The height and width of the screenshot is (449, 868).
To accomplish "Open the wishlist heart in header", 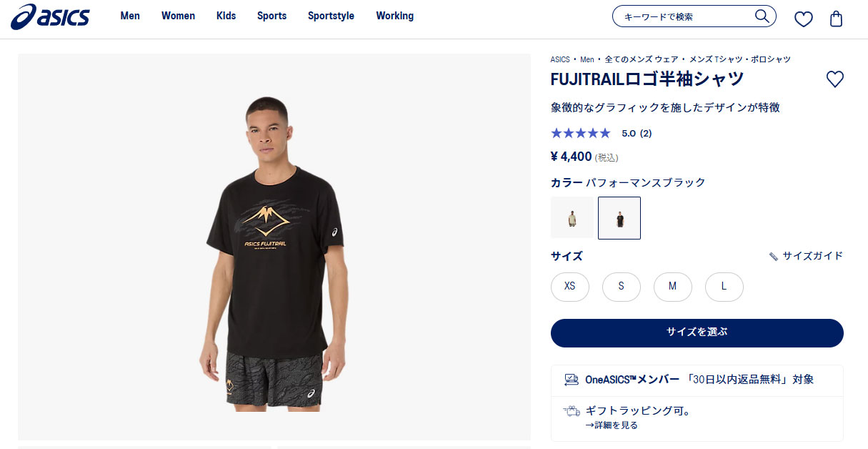I will pos(804,19).
